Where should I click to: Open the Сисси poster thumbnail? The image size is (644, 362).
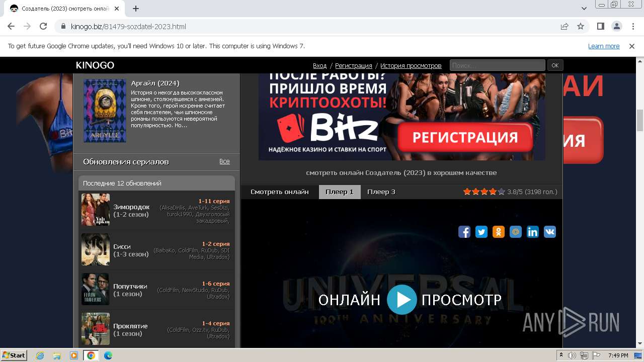[96, 249]
